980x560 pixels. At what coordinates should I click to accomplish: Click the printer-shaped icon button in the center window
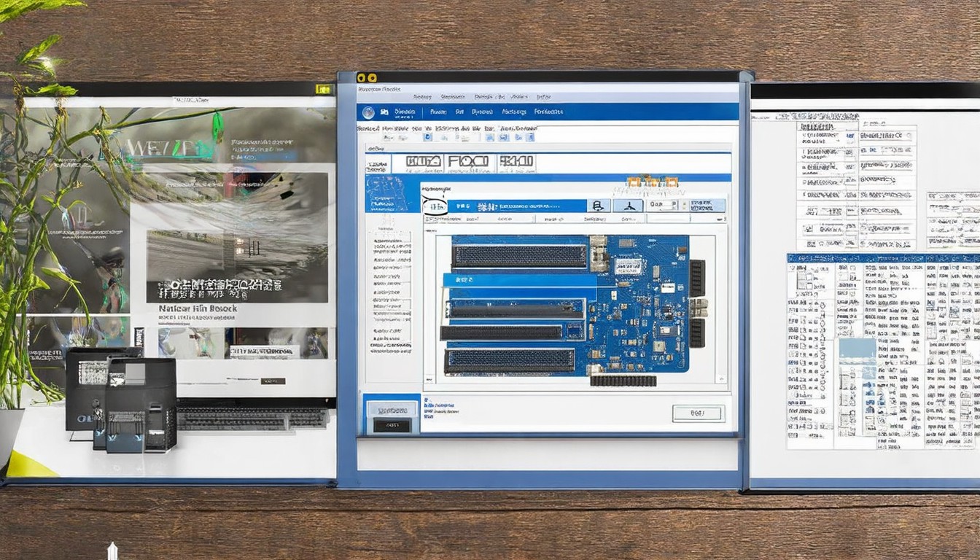(598, 206)
